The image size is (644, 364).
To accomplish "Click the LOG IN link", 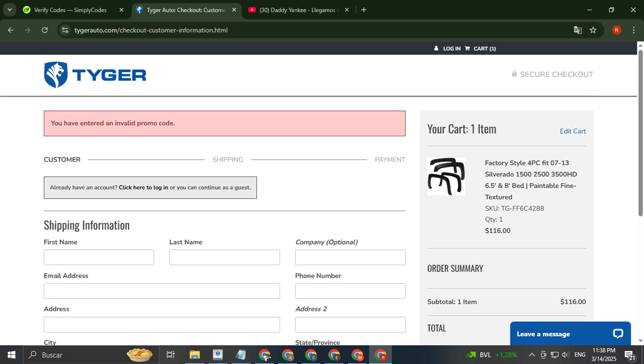I will [452, 49].
